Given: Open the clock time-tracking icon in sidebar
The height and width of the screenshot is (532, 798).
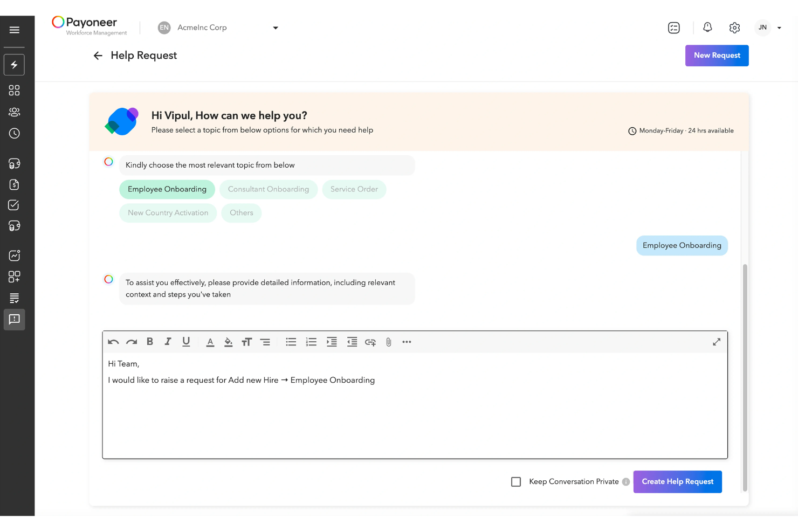Looking at the screenshot, I should pos(15,133).
